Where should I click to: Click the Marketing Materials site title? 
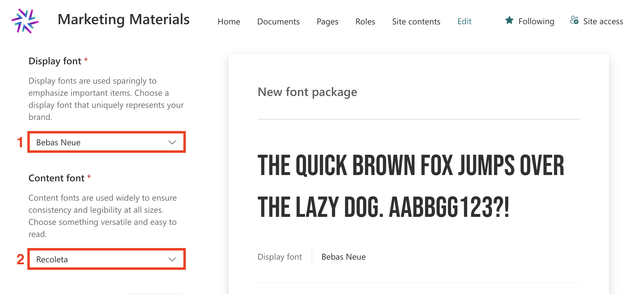coord(123,20)
